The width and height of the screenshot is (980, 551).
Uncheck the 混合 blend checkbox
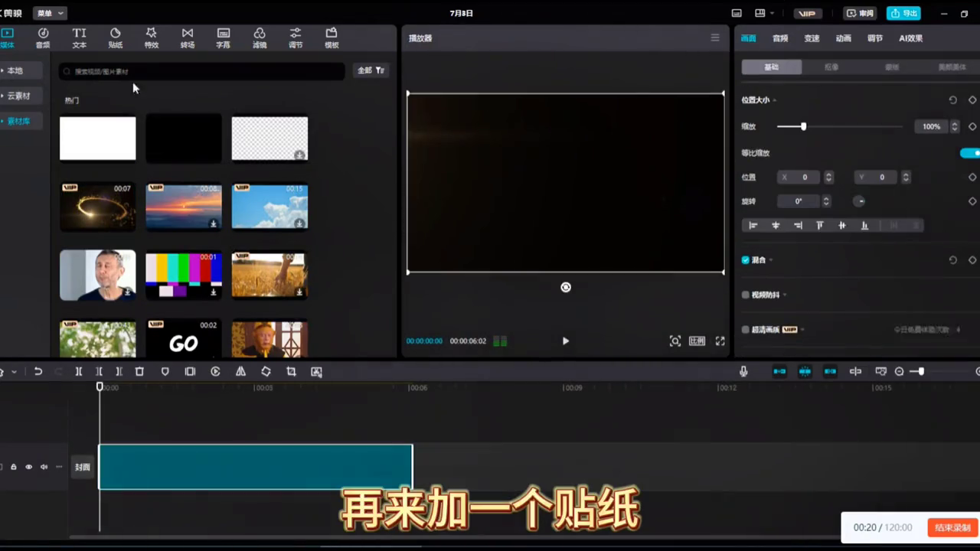coord(745,259)
